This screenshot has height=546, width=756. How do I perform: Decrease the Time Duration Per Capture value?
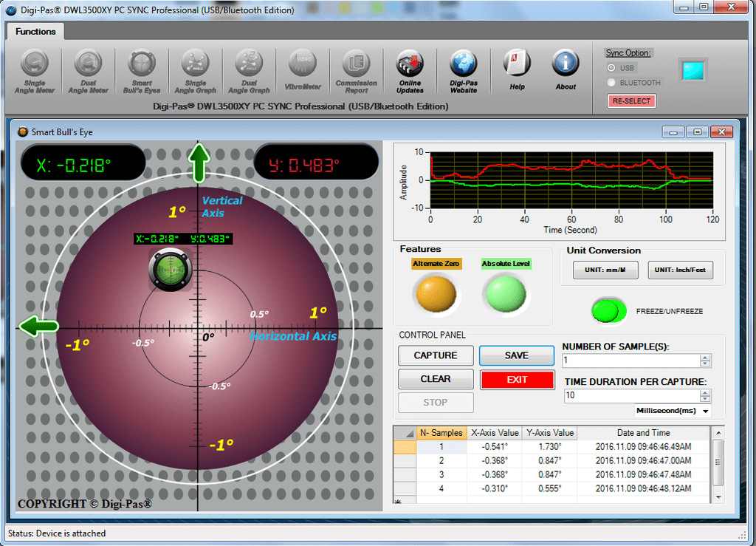(705, 399)
